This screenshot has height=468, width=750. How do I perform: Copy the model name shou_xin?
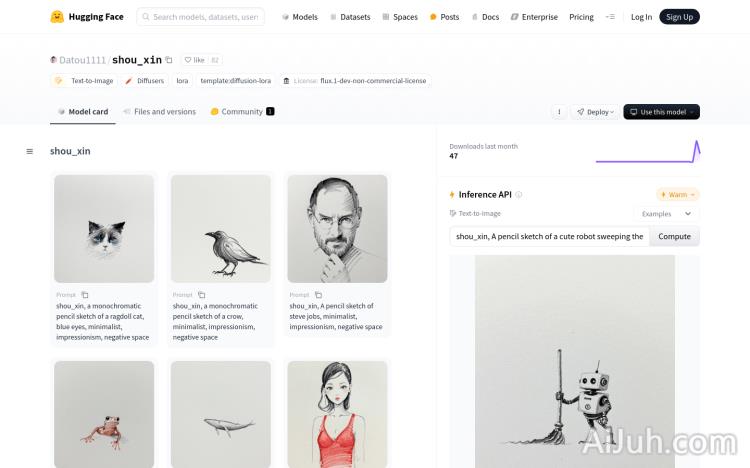point(169,60)
